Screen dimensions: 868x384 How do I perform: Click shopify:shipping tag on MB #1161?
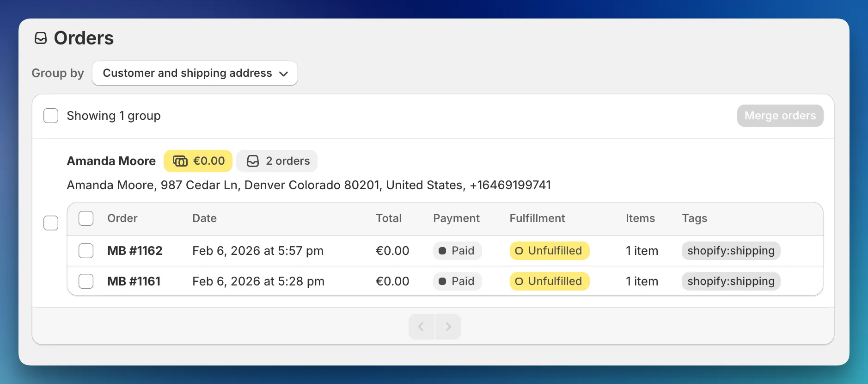(x=731, y=281)
